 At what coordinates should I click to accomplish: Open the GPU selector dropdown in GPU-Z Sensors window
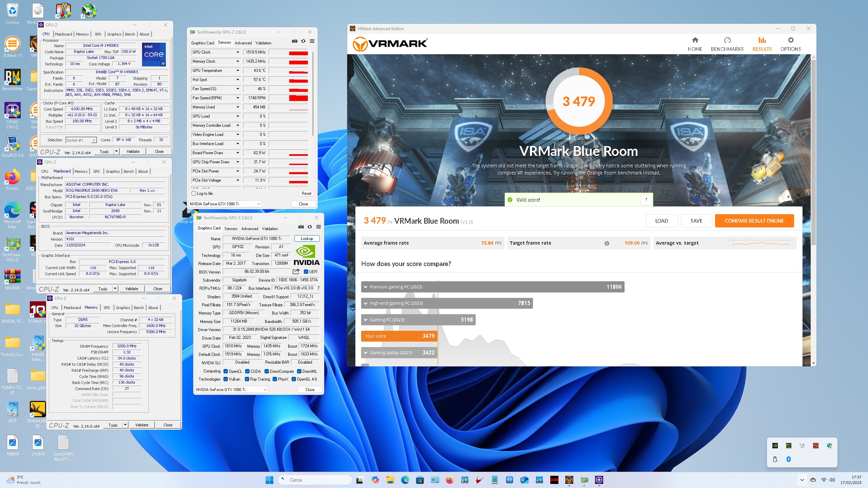[x=225, y=204]
